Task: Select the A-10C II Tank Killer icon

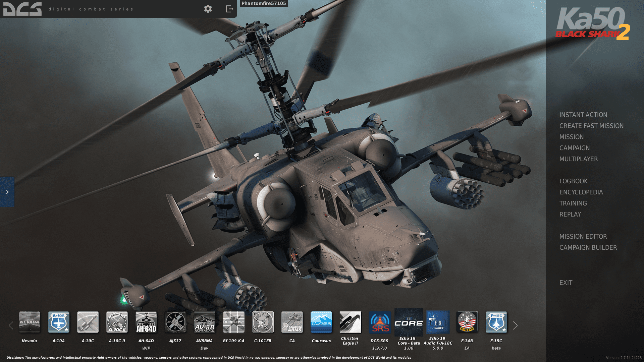Action: (x=117, y=322)
